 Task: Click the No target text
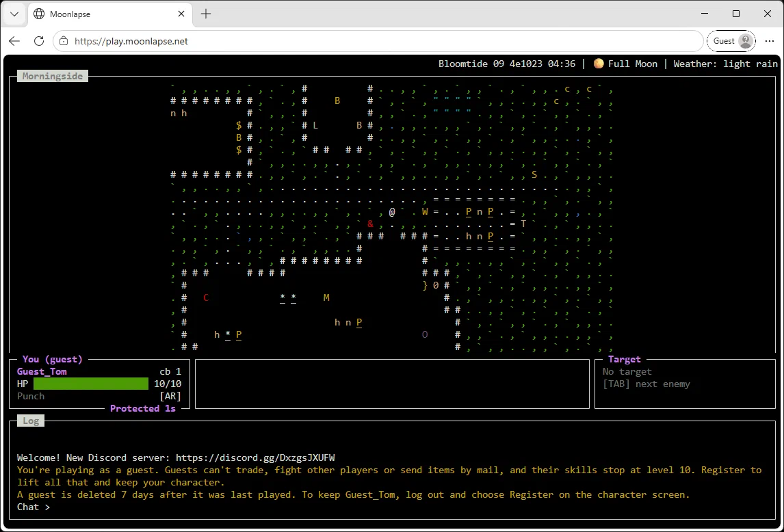pos(627,371)
